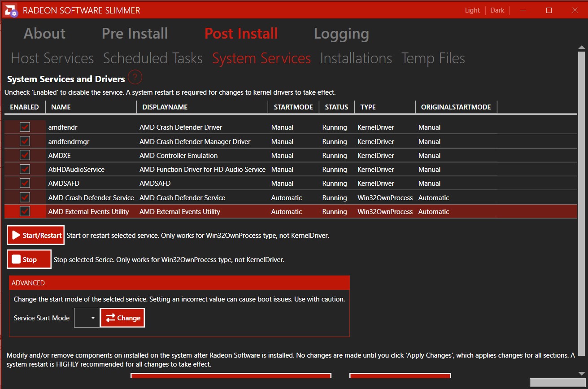Open the System Services help question mark
The width and height of the screenshot is (588, 389).
pyautogui.click(x=135, y=78)
